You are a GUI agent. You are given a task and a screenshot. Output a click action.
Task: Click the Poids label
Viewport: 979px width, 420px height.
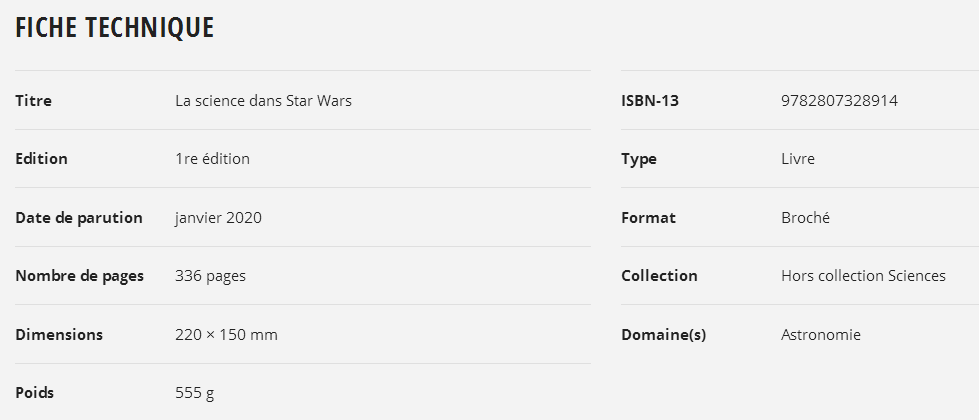click(35, 393)
